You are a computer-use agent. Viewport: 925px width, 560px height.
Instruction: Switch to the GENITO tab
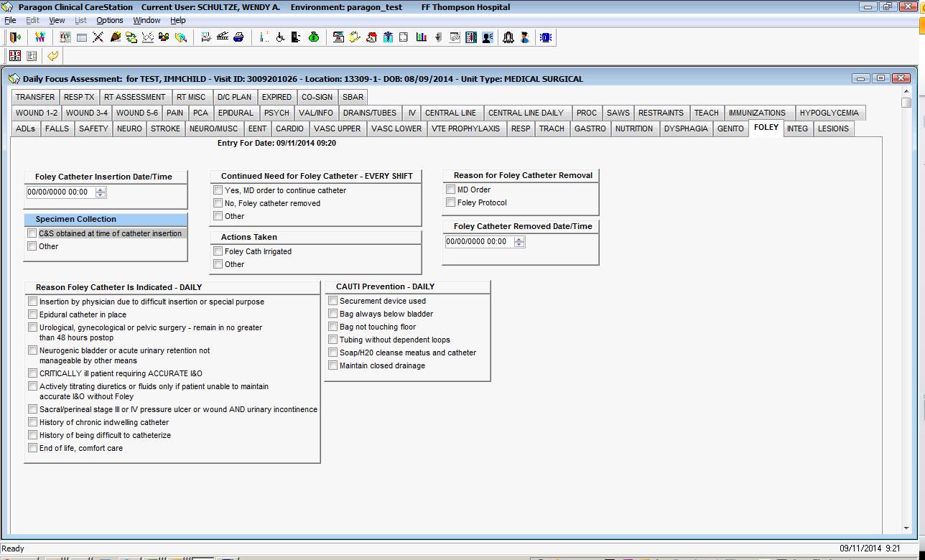730,129
